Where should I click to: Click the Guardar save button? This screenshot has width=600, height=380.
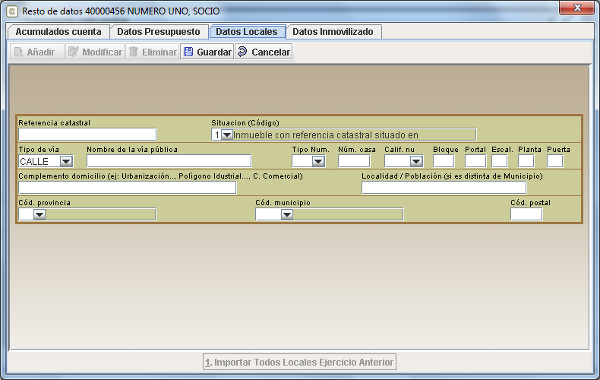point(207,52)
